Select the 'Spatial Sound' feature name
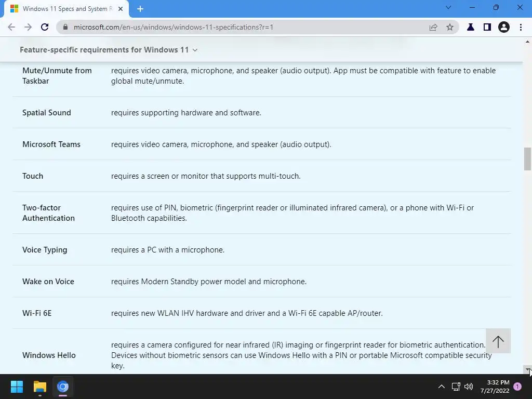The height and width of the screenshot is (399, 532). point(46,113)
